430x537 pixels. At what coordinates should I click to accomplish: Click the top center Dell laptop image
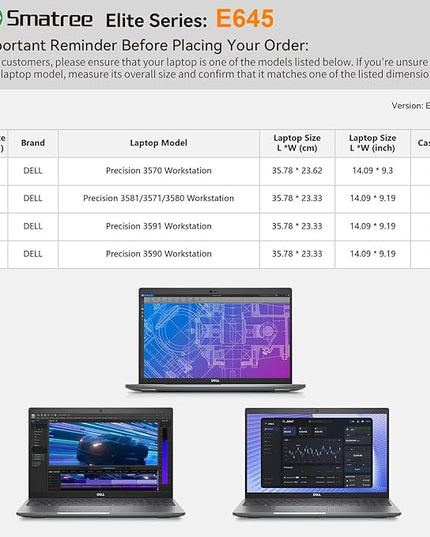point(215,340)
